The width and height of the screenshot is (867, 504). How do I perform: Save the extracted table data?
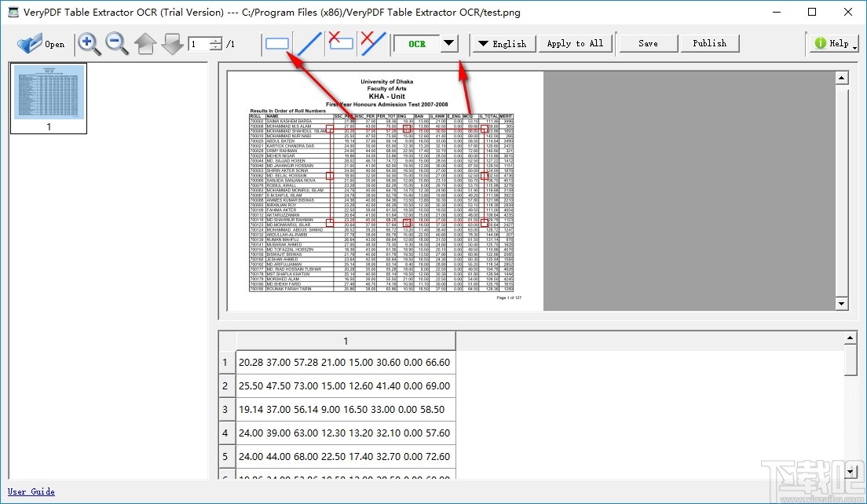click(647, 43)
